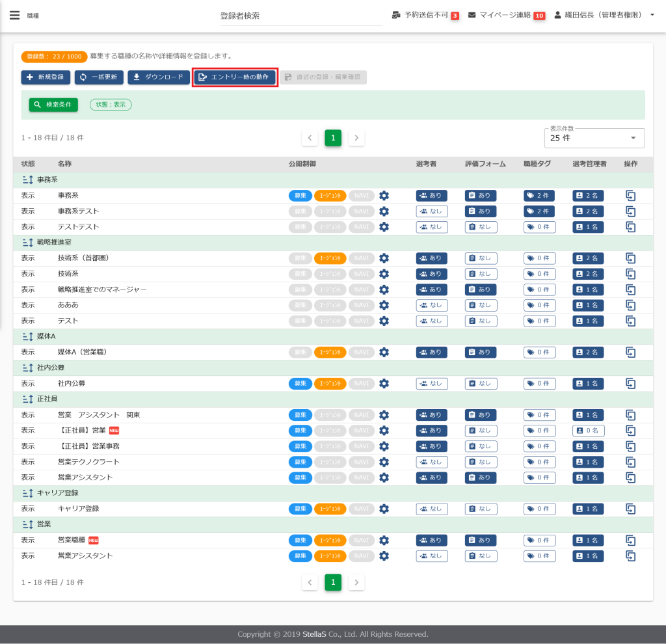
Task: Expand 織田信長 user account menu
Action: point(604,15)
